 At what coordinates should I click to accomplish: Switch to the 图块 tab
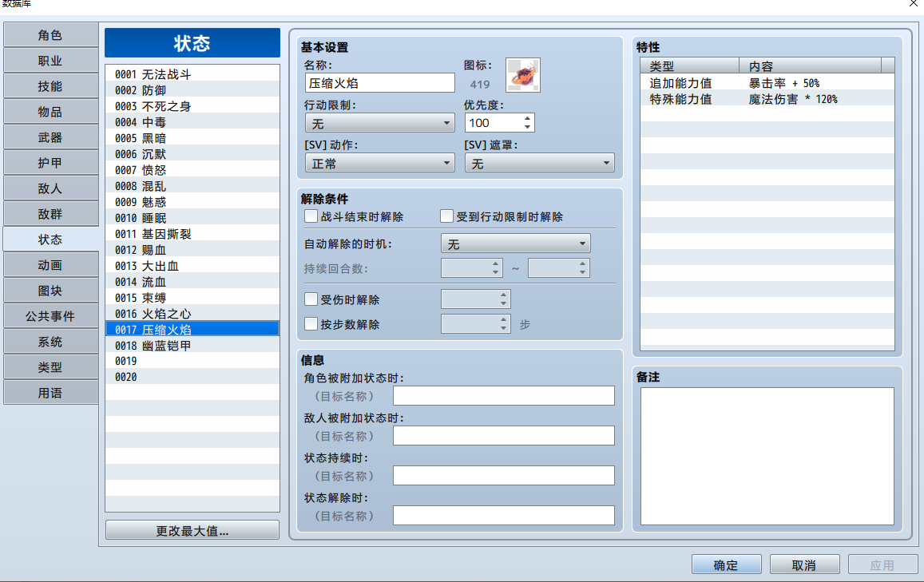pyautogui.click(x=50, y=291)
